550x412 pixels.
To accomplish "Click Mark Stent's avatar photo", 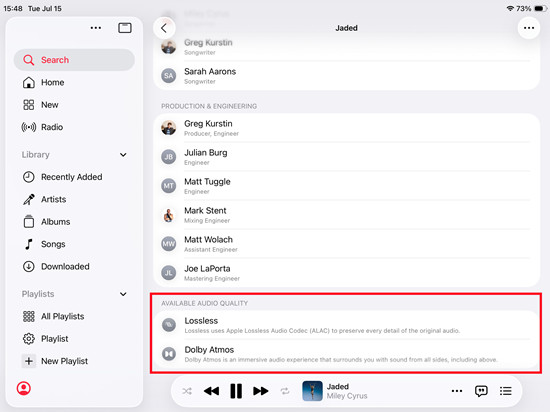I will [169, 215].
